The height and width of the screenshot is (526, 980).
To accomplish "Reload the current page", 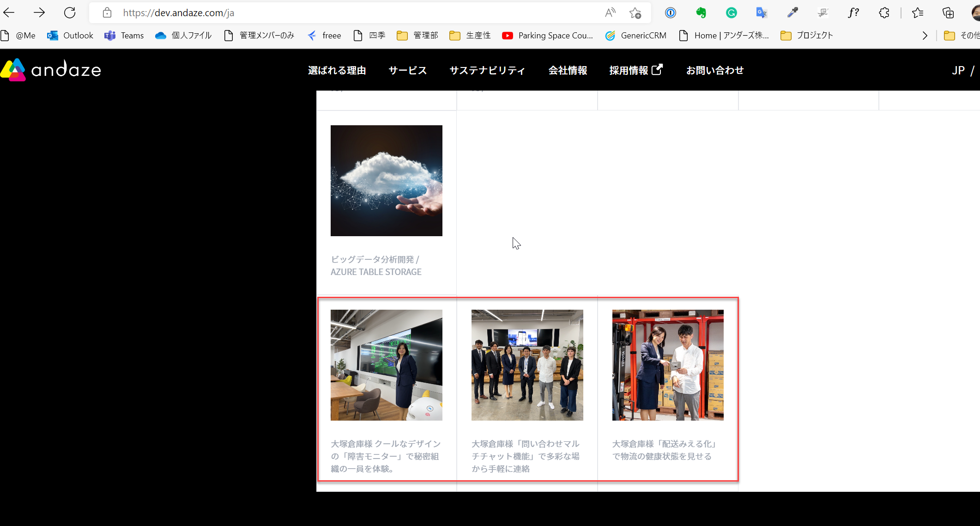I will coord(69,12).
